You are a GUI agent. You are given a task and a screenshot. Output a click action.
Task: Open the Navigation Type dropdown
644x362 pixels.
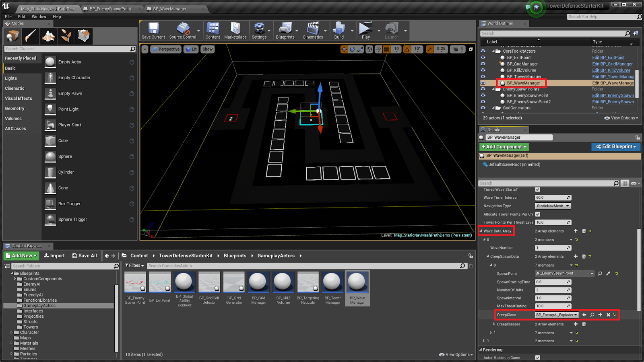click(x=553, y=206)
